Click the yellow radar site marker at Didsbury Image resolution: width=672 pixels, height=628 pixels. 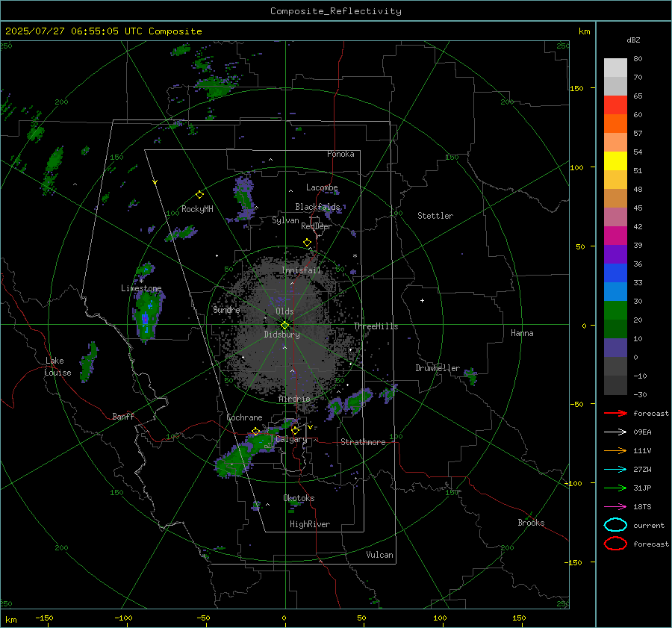pyautogui.click(x=284, y=326)
